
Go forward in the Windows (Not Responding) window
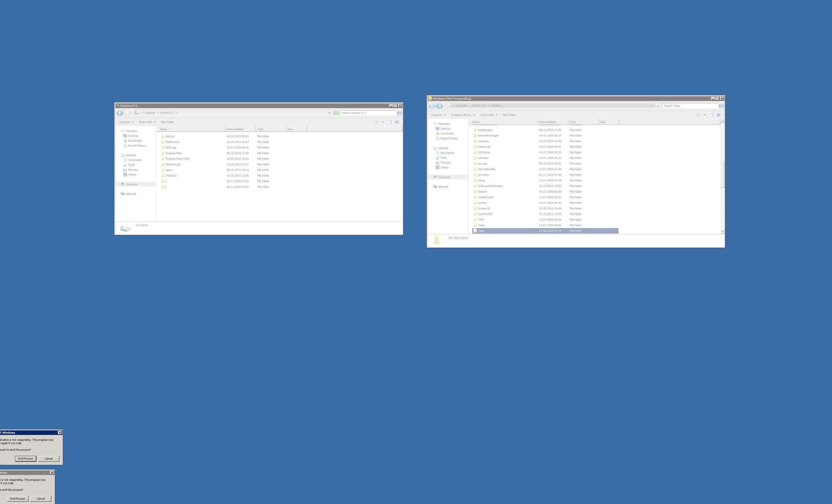(x=439, y=106)
